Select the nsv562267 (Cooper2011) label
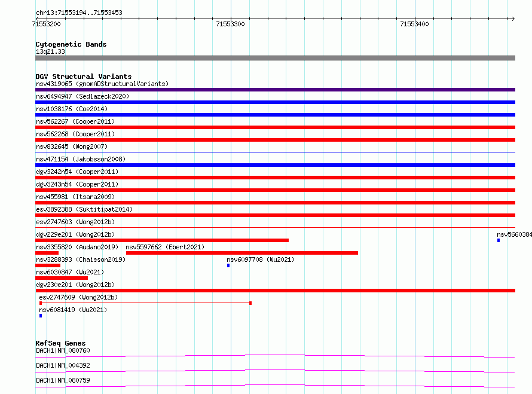532x394 pixels. click(x=75, y=121)
